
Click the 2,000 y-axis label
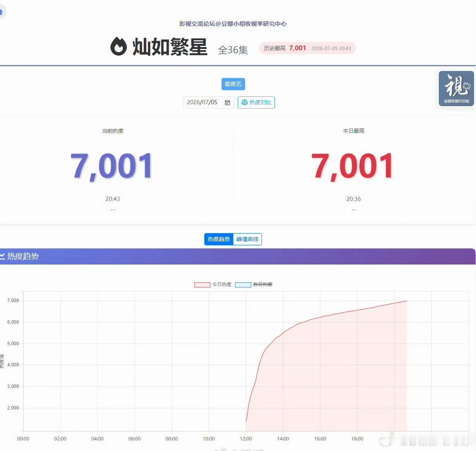[13, 408]
